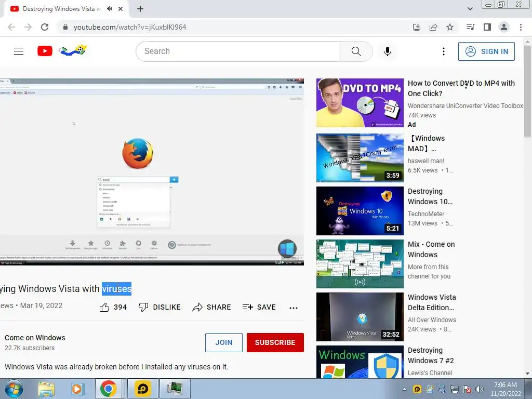The width and height of the screenshot is (532, 399).
Task: Click the install/download page icon in address bar
Action: point(417,27)
